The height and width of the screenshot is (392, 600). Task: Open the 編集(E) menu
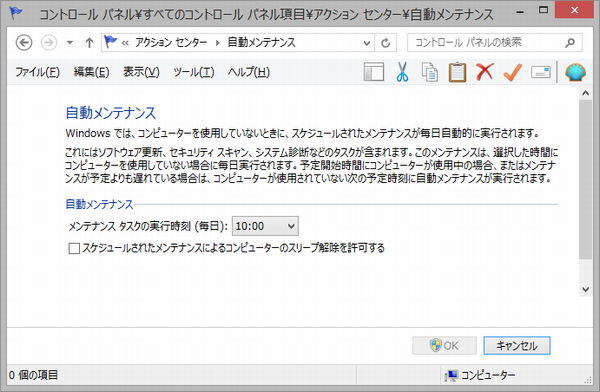(x=91, y=72)
